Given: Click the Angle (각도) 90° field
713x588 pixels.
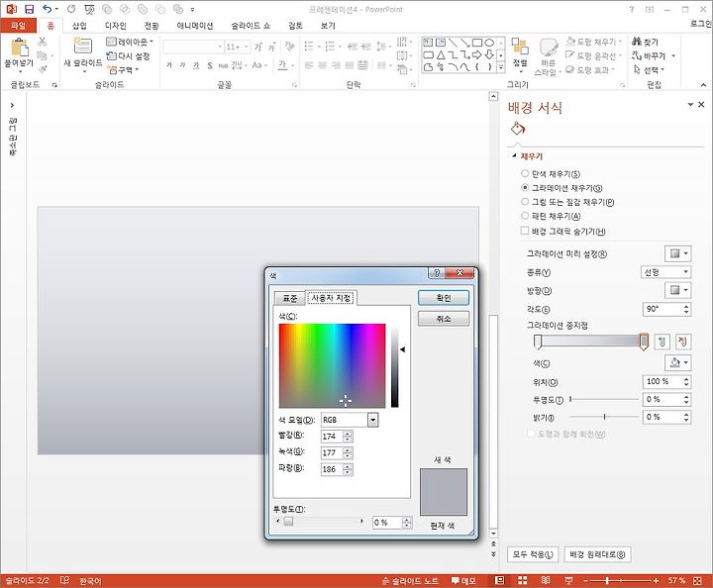Looking at the screenshot, I should pyautogui.click(x=662, y=309).
